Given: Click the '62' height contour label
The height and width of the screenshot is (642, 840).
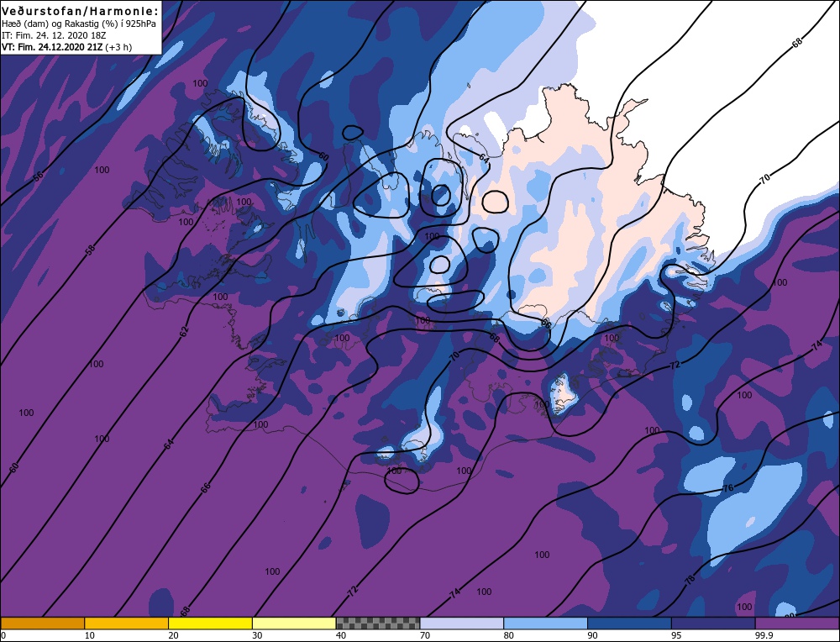Looking at the screenshot, I should (x=184, y=331).
